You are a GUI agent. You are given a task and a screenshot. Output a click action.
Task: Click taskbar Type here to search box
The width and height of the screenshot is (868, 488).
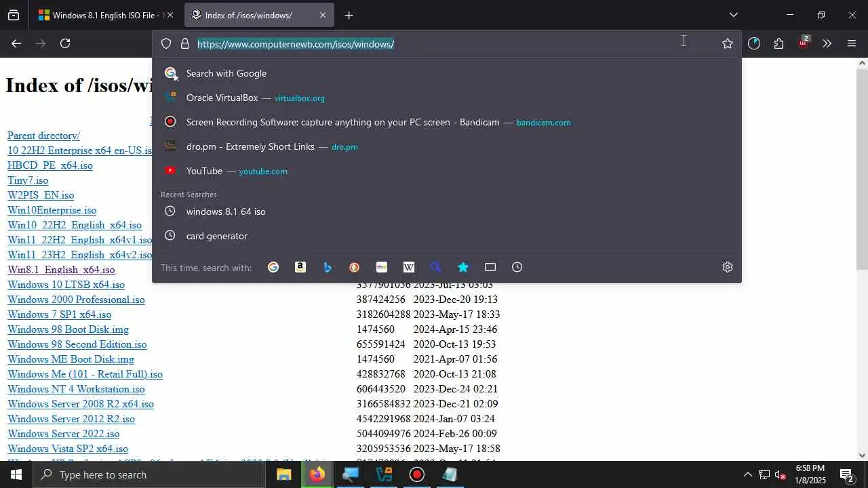(149, 474)
